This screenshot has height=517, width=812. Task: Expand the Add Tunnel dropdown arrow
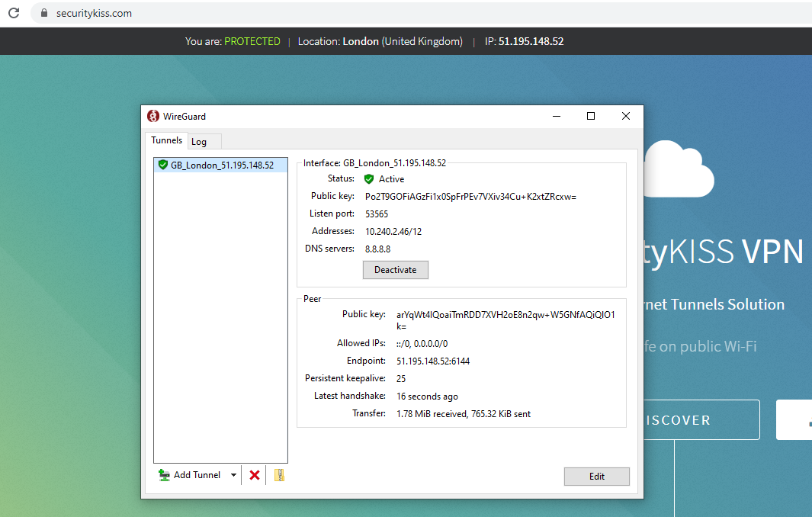(x=233, y=475)
